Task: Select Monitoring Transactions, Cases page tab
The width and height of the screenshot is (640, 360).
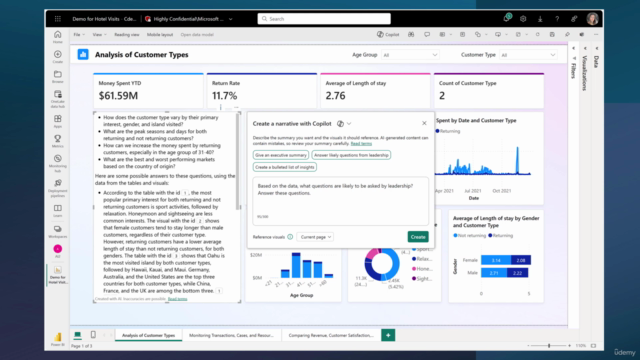Action: pyautogui.click(x=231, y=335)
